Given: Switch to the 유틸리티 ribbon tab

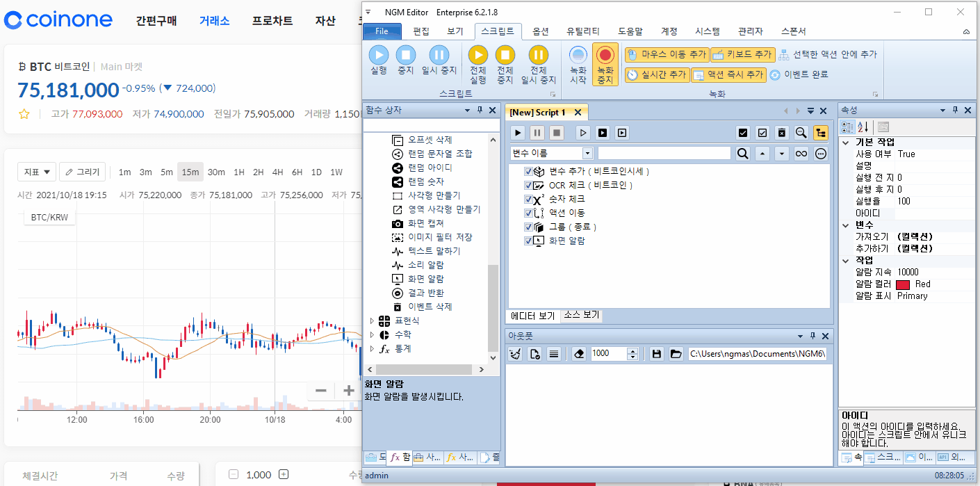Looking at the screenshot, I should (x=583, y=31).
